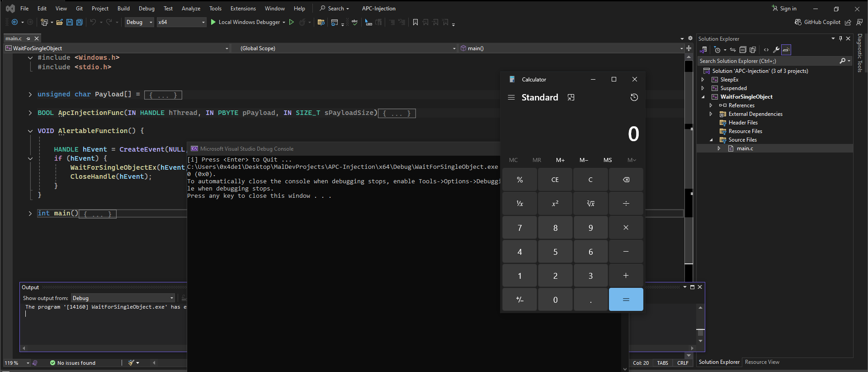
Task: Click the Open File folder icon
Action: [x=59, y=22]
